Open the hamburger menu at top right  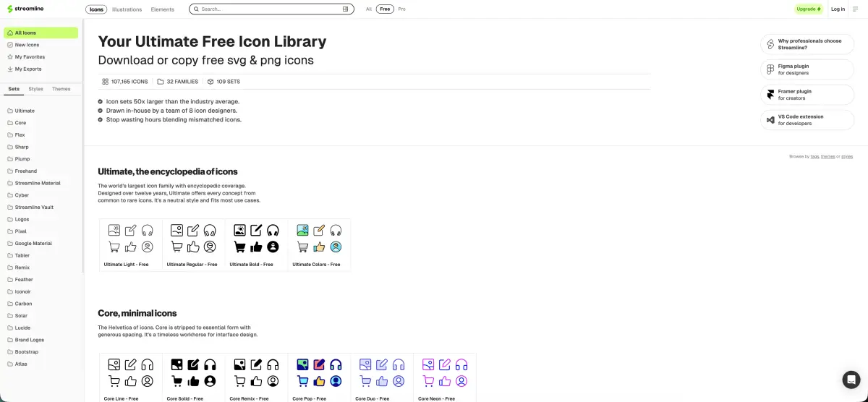tap(855, 9)
